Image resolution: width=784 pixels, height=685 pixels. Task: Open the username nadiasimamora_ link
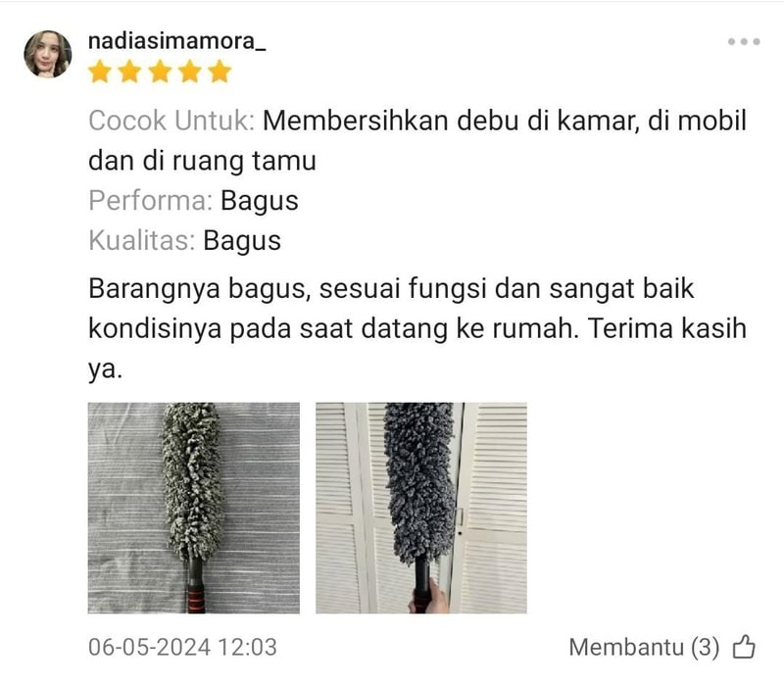(177, 41)
